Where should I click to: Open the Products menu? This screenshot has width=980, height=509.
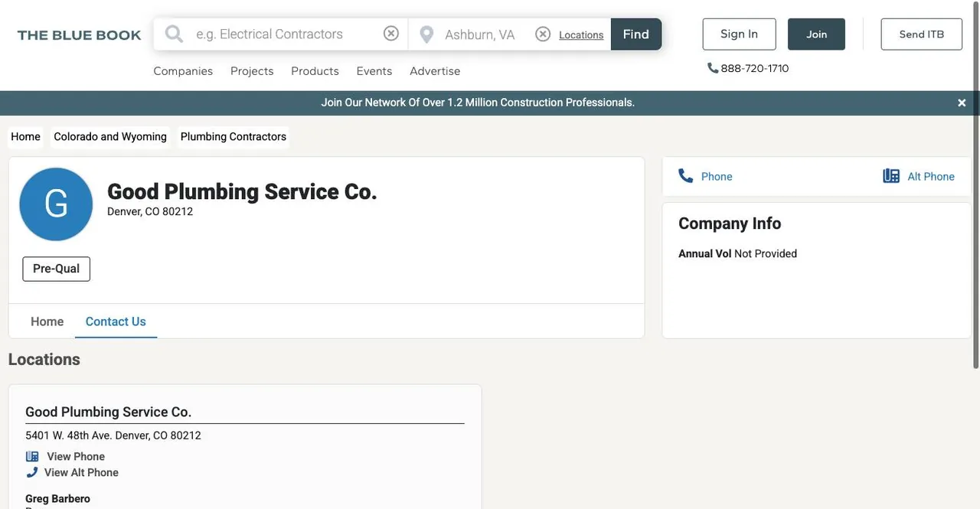(x=315, y=71)
